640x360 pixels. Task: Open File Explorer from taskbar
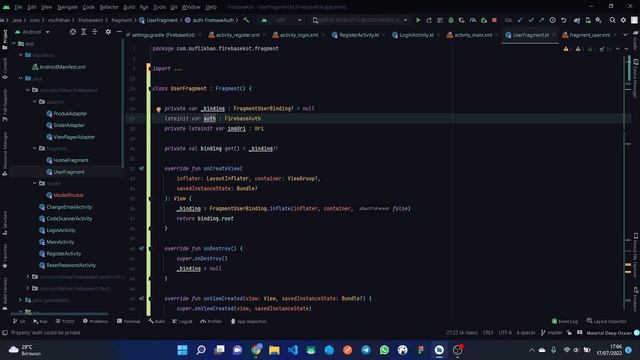coord(274,350)
